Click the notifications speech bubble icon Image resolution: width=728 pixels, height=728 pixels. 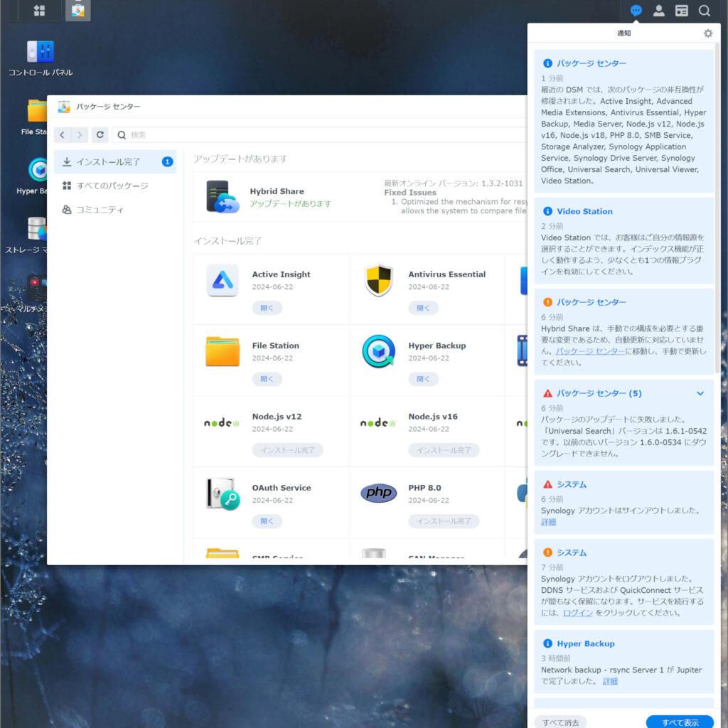pyautogui.click(x=636, y=10)
